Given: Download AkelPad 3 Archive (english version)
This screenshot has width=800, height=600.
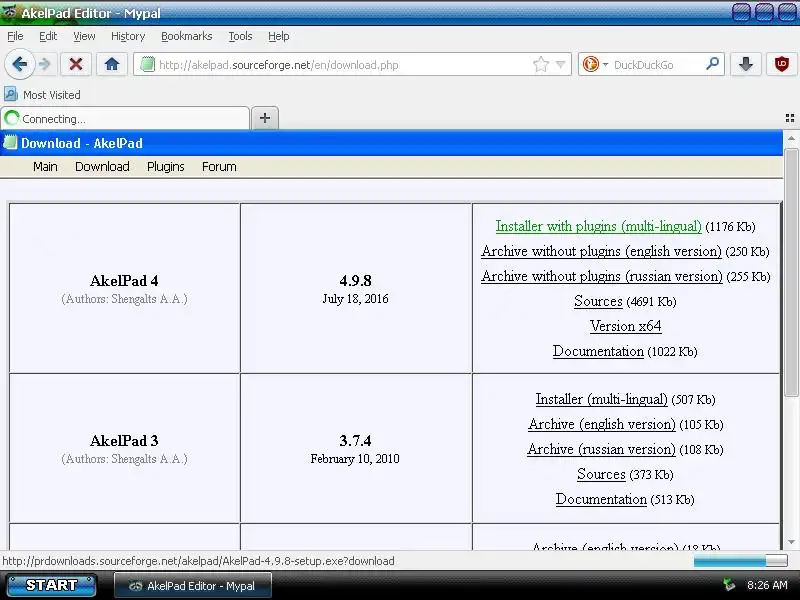Looking at the screenshot, I should 602,424.
